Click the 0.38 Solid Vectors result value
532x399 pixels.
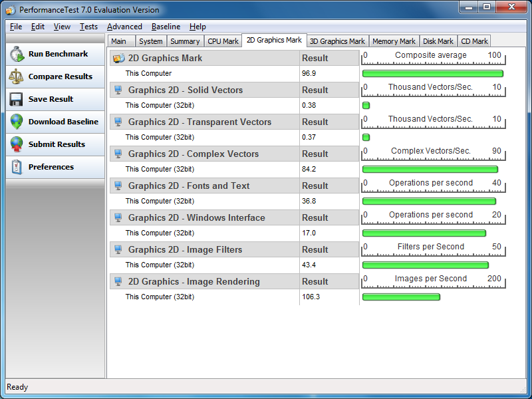pos(309,105)
